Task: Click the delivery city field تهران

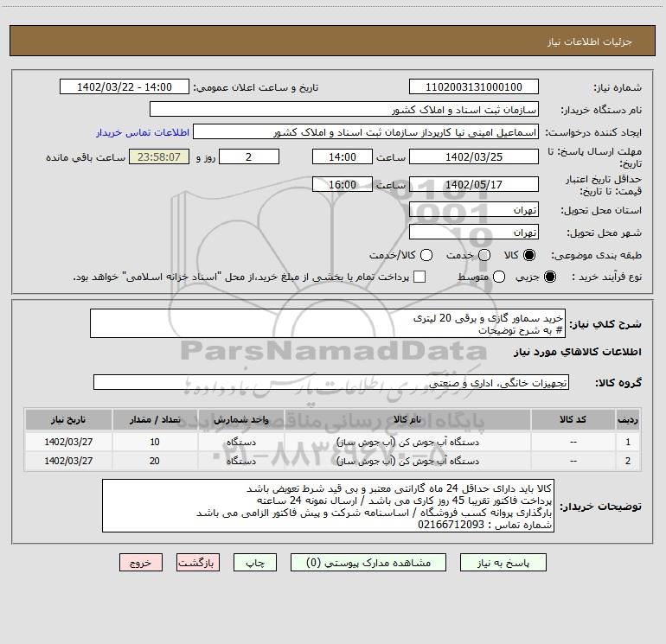Action: point(474,233)
